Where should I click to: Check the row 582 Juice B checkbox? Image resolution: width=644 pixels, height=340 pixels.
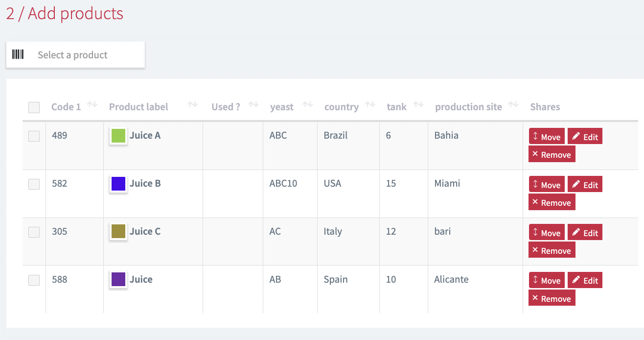coord(34,184)
